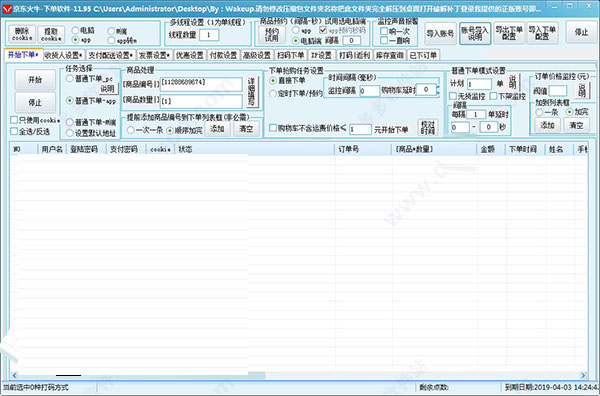Check the 响一次 alarm option
The width and height of the screenshot is (600, 396).
(x=384, y=31)
